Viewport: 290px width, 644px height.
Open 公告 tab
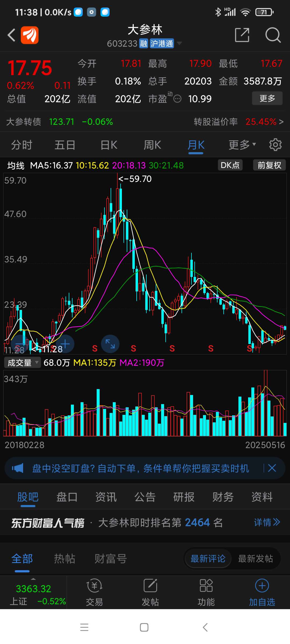[x=145, y=497]
